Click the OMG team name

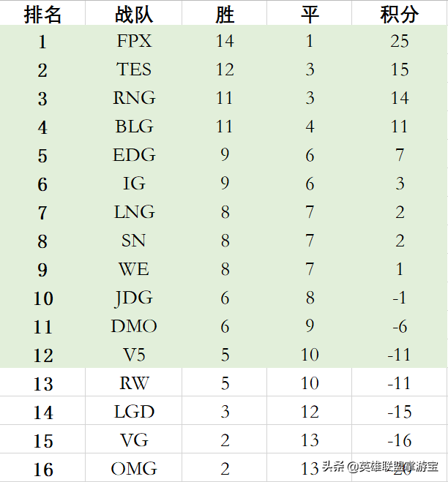click(134, 468)
